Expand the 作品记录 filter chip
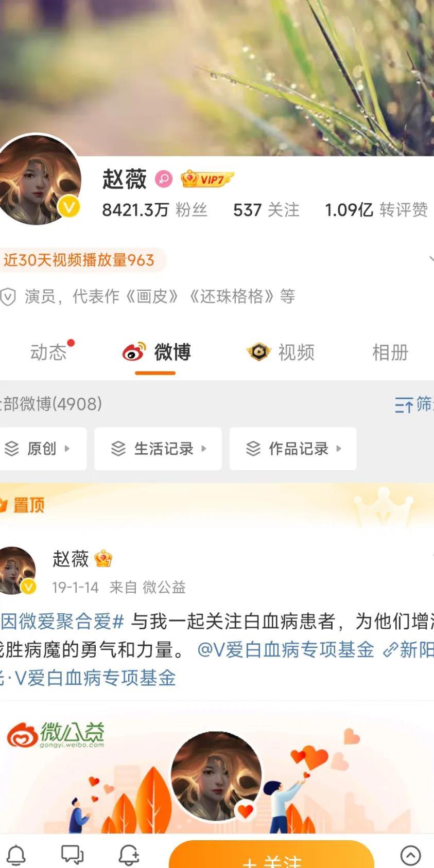 [293, 449]
